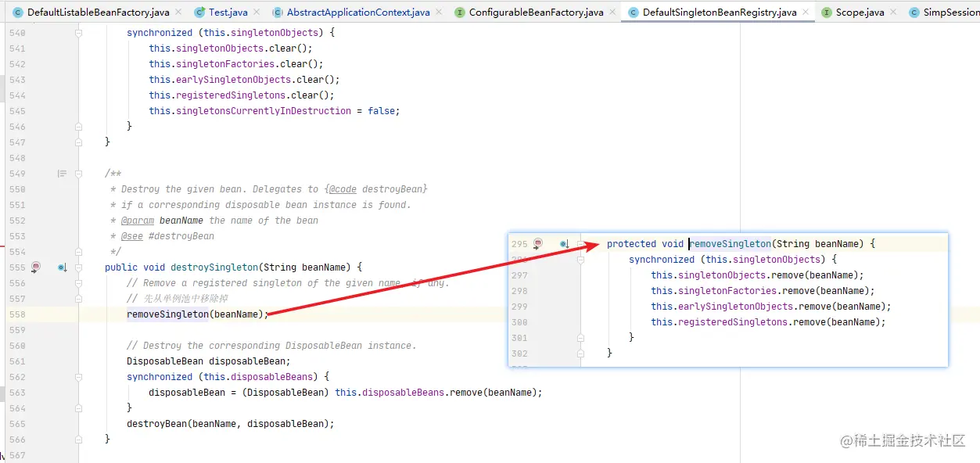980x463 pixels.
Task: Click the interface icon on Scope.java tab
Action: (827, 13)
